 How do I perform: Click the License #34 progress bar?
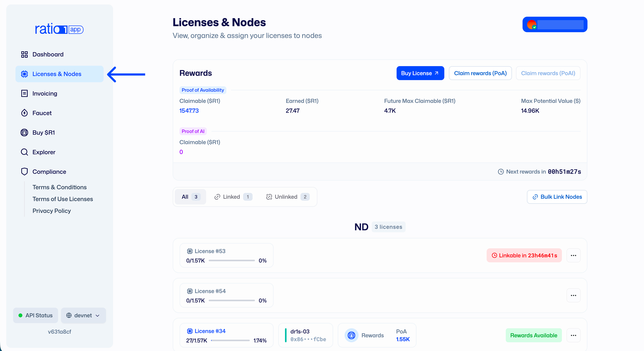(x=230, y=341)
